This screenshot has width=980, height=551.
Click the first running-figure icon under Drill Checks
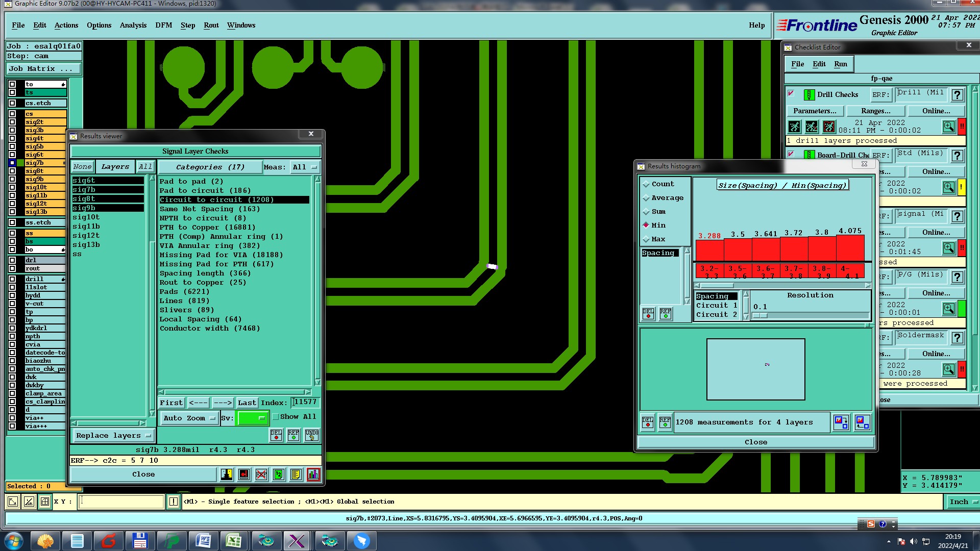(794, 127)
